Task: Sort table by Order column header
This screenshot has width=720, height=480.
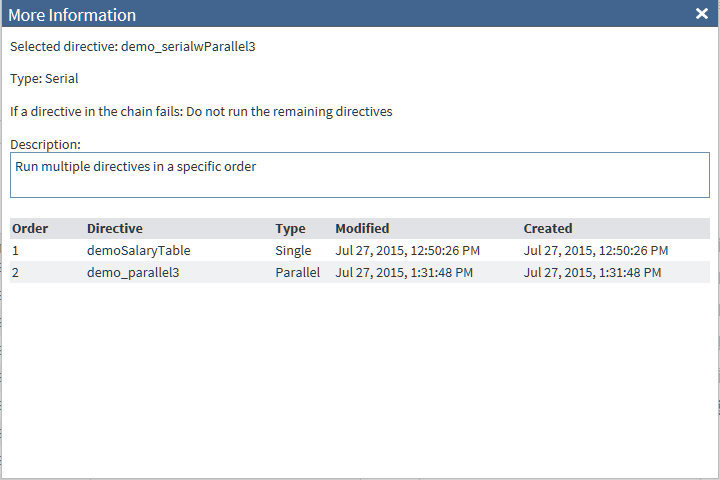Action: pyautogui.click(x=30, y=229)
